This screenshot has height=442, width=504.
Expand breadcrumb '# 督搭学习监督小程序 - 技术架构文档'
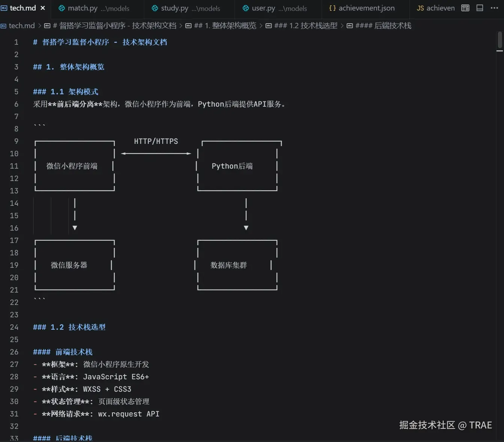click(110, 26)
